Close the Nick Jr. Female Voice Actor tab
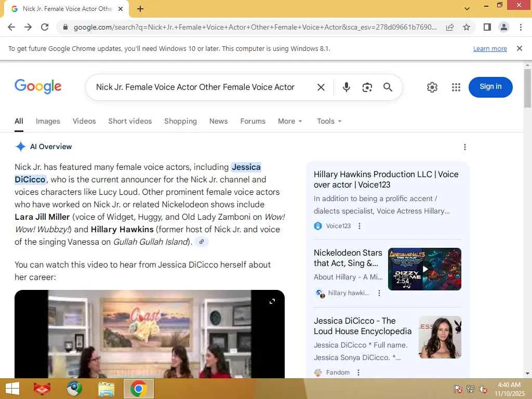This screenshot has height=399, width=532. (121, 9)
